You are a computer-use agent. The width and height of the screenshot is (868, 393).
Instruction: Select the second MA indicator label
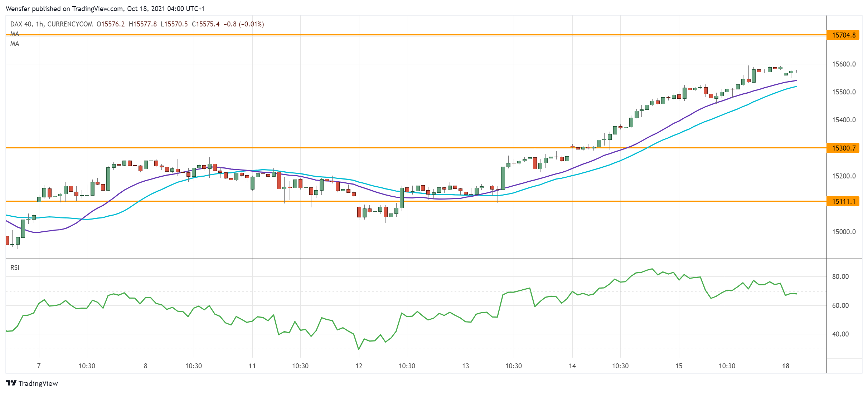coord(15,44)
